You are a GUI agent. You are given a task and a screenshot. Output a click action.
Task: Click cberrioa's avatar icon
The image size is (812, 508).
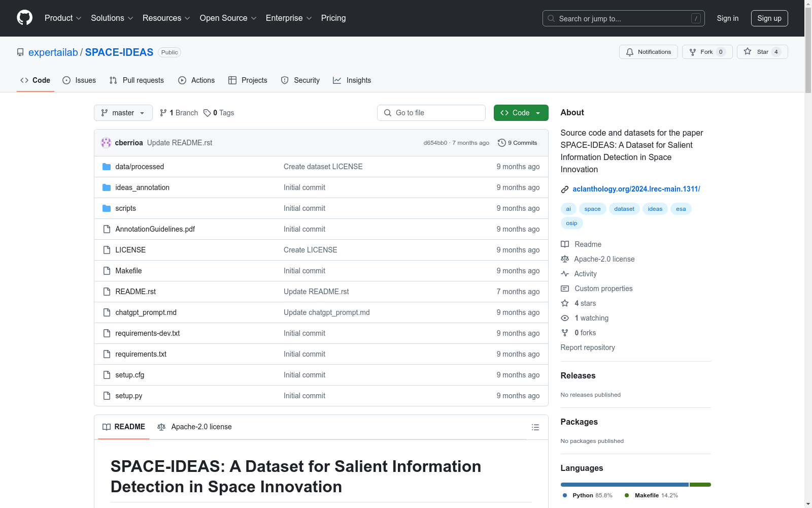(x=106, y=143)
